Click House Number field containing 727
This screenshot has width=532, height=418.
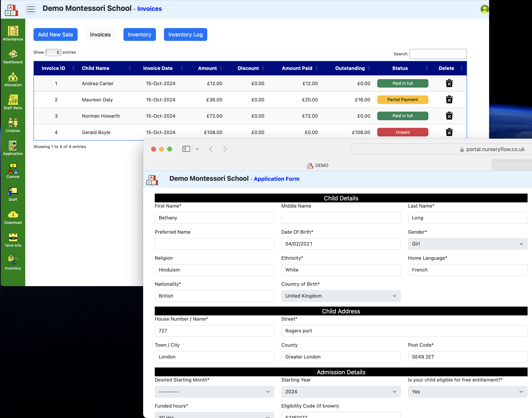click(x=214, y=331)
